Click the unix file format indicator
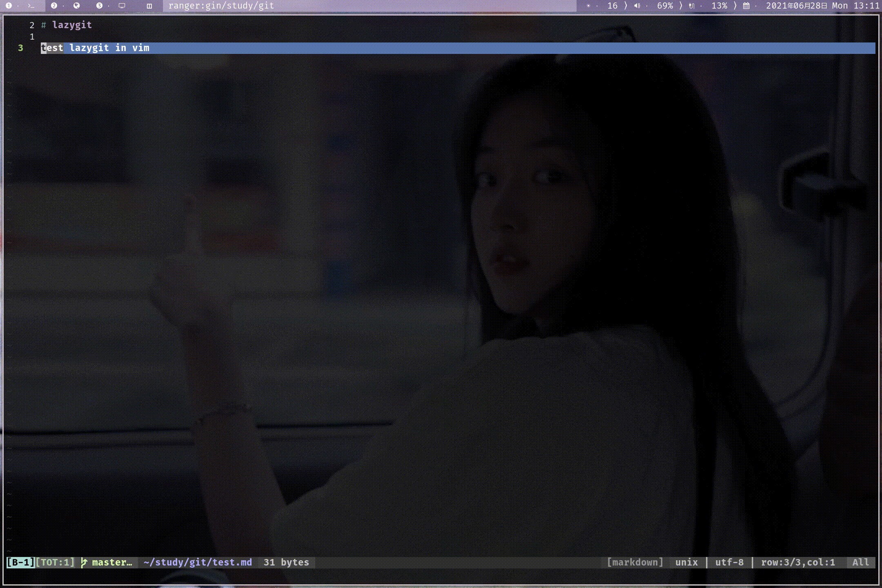The image size is (882, 588). pyautogui.click(x=686, y=562)
